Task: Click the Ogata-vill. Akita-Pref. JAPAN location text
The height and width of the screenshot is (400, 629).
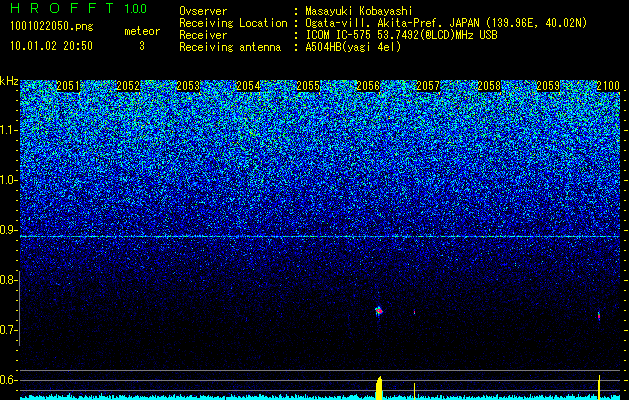Action: coord(446,23)
